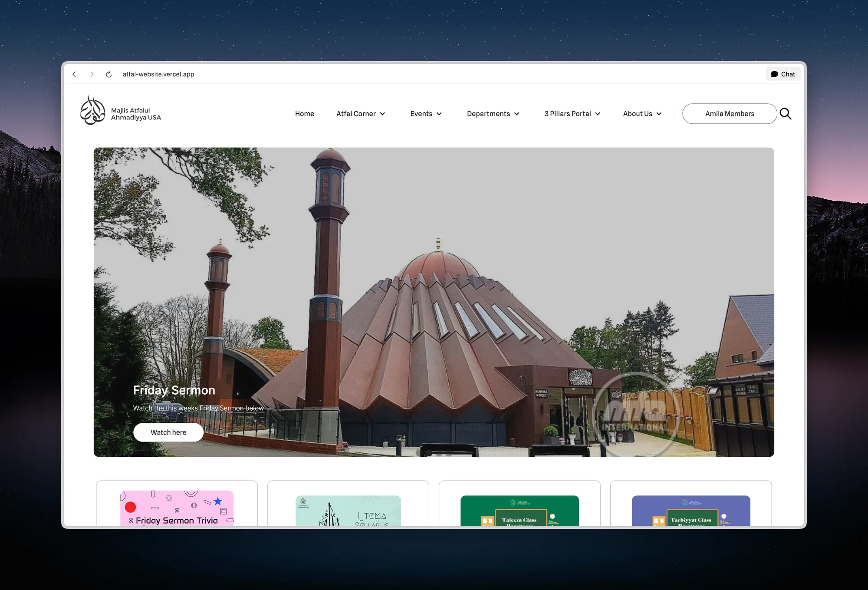The height and width of the screenshot is (590, 868).
Task: Click the browser forward arrow
Action: 92,74
